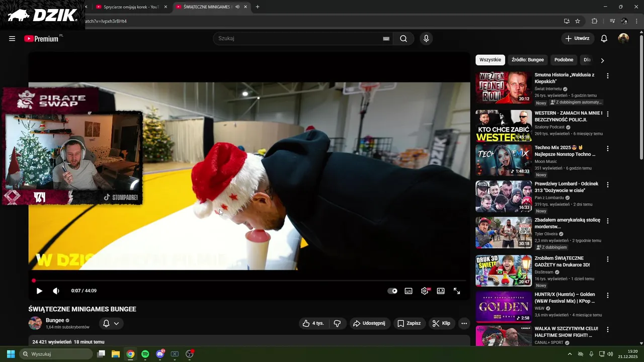Switch to theater mode
This screenshot has height=362, width=644.
(x=441, y=291)
